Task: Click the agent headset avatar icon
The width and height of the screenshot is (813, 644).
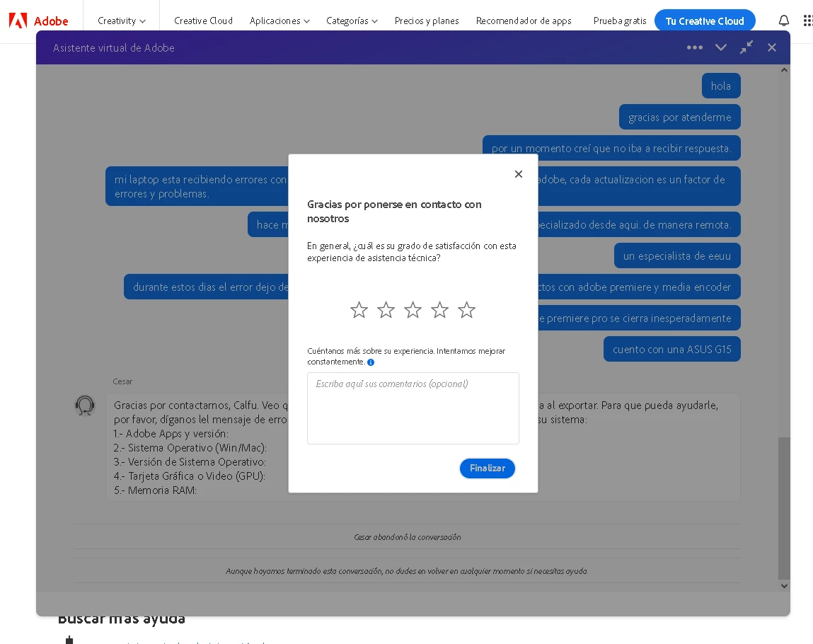Action: [84, 406]
